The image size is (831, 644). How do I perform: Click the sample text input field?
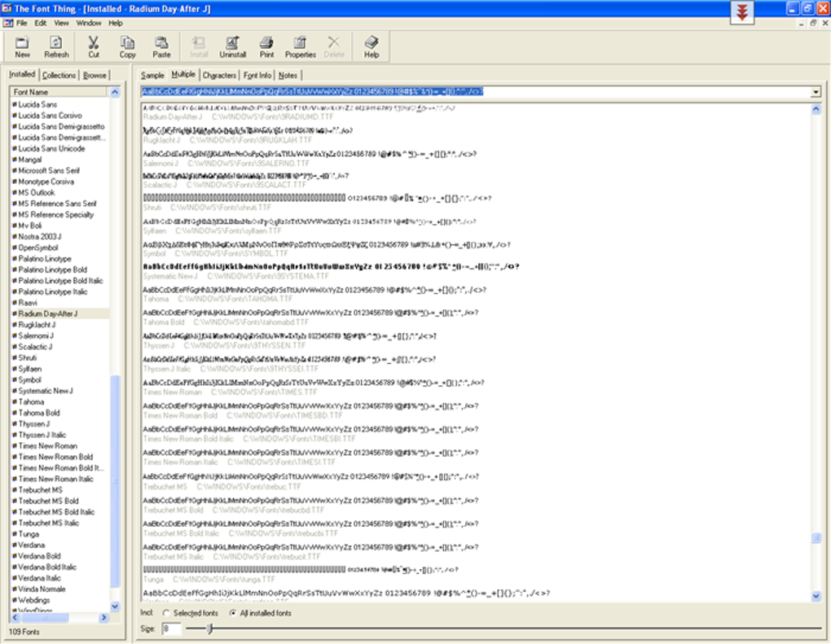point(476,92)
